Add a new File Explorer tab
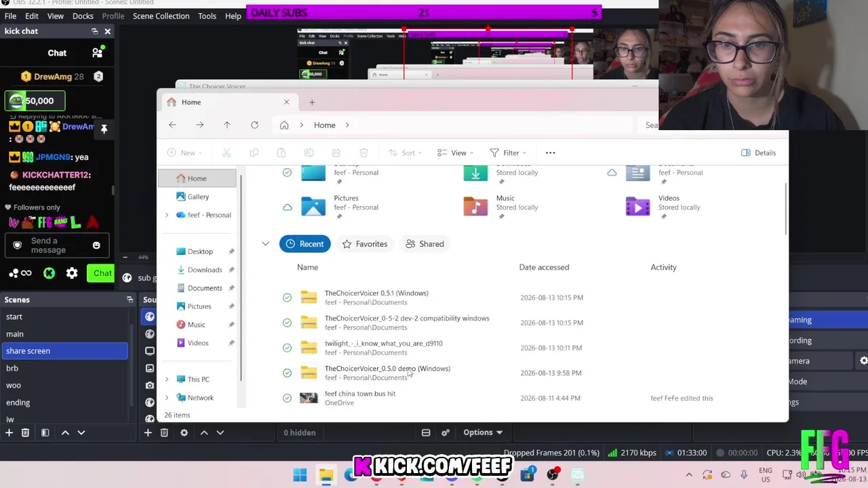 click(x=312, y=102)
